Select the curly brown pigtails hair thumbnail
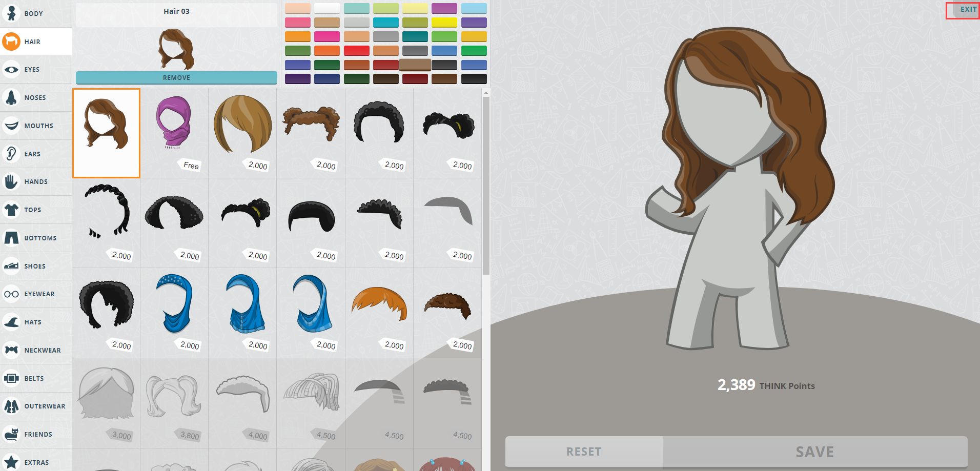This screenshot has height=471, width=980. 311,133
